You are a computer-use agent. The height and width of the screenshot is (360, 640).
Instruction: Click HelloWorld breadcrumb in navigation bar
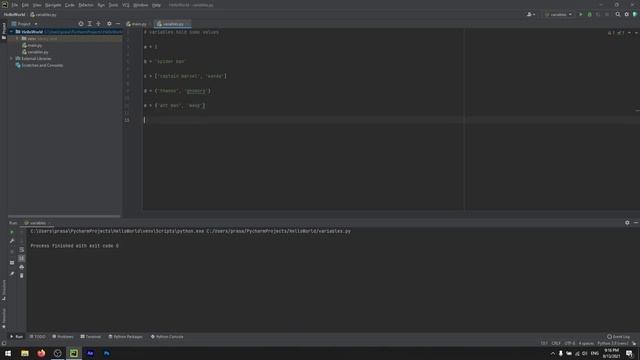14,14
